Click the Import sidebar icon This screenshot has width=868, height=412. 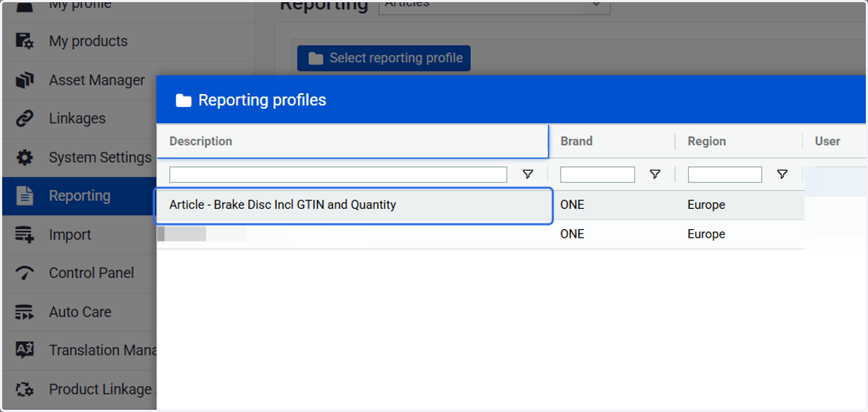[25, 235]
